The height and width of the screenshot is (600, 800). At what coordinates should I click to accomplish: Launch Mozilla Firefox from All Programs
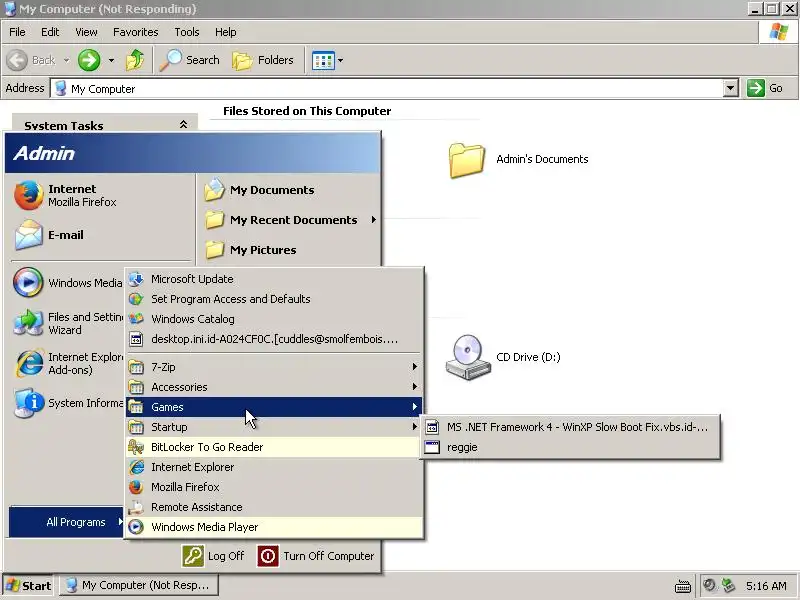pos(274,487)
